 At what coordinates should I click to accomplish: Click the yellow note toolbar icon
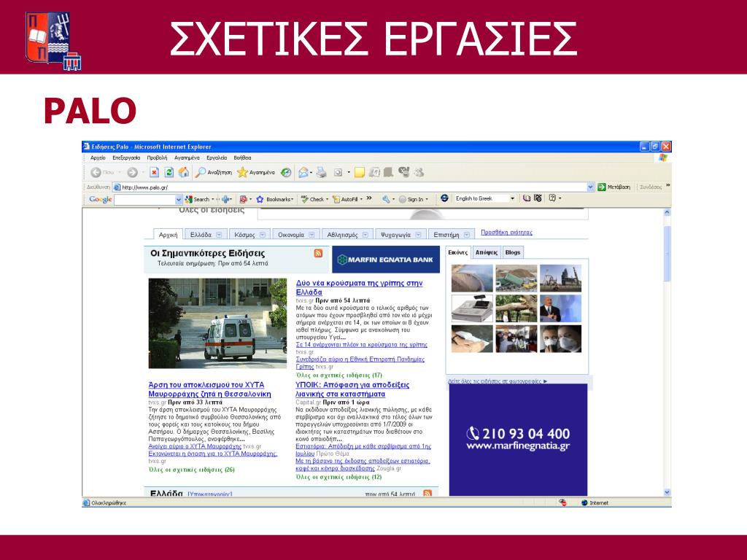(360, 172)
